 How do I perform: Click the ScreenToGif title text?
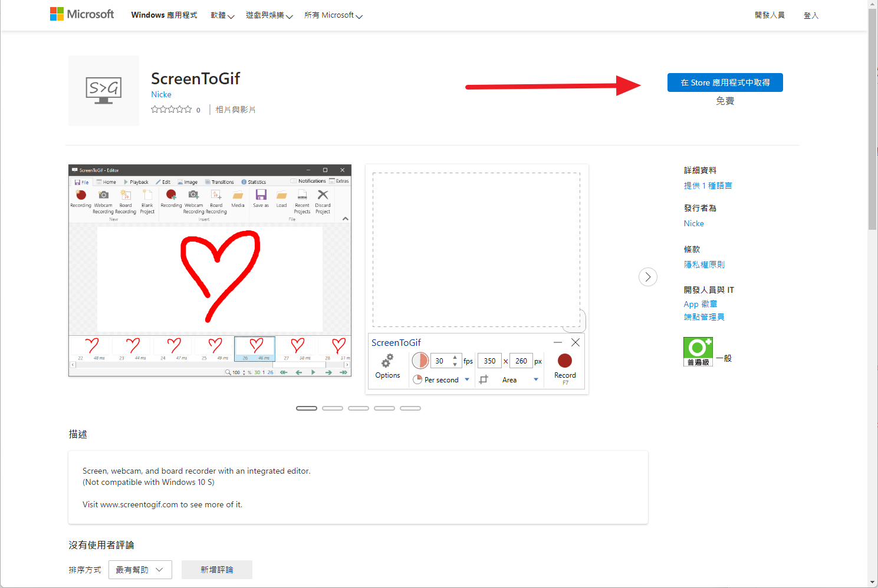[195, 78]
